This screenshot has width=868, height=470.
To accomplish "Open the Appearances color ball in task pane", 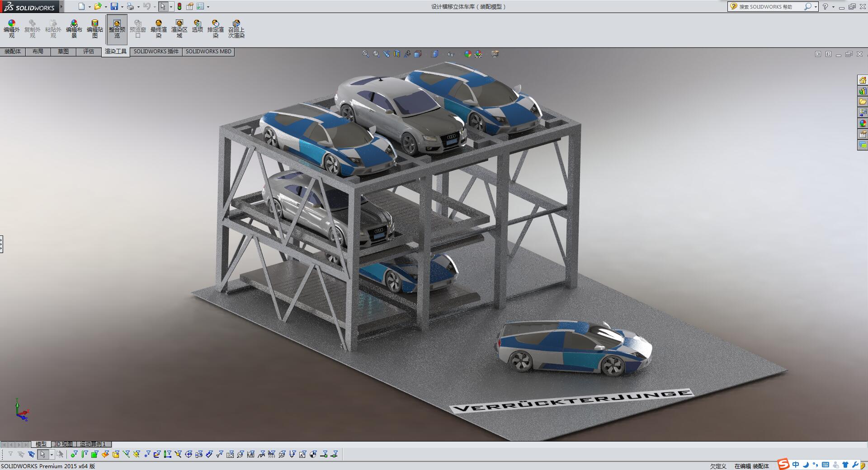I will point(863,123).
